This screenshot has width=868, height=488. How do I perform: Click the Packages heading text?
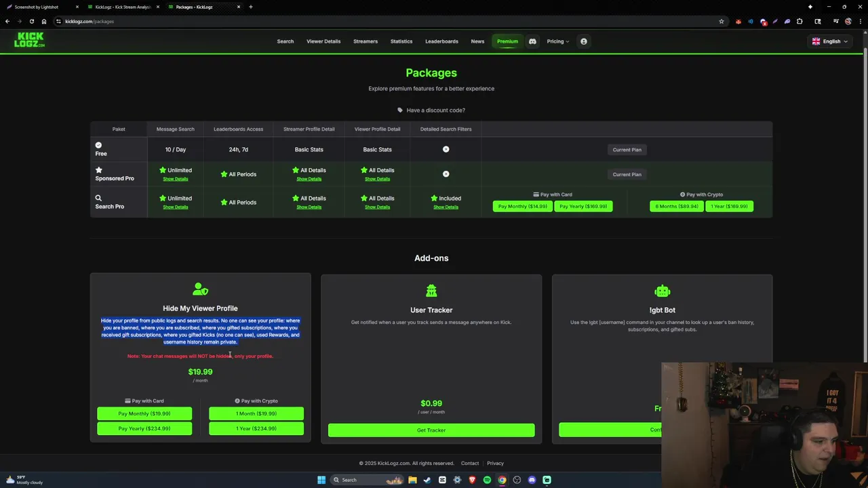pyautogui.click(x=431, y=73)
